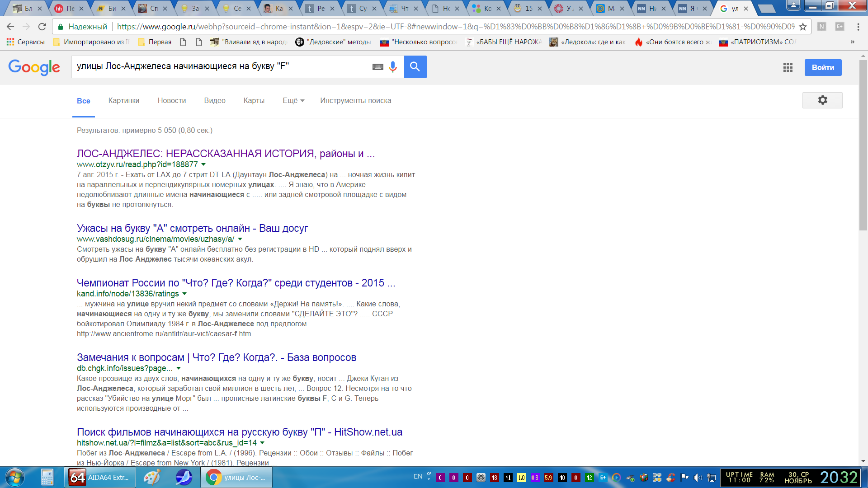
Task: Show hidden bookmarks with the double chevron
Action: click(852, 42)
